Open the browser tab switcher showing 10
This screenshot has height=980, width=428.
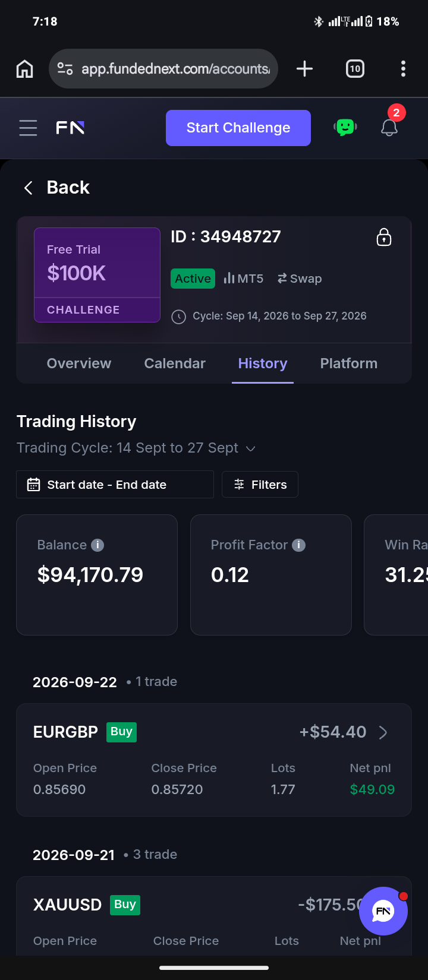(355, 69)
